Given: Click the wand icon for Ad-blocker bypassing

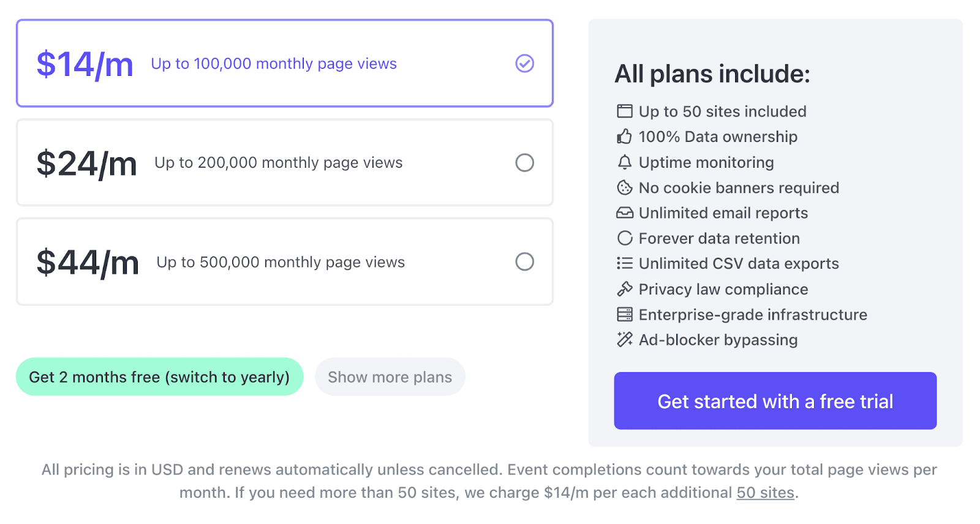Looking at the screenshot, I should click(x=624, y=340).
